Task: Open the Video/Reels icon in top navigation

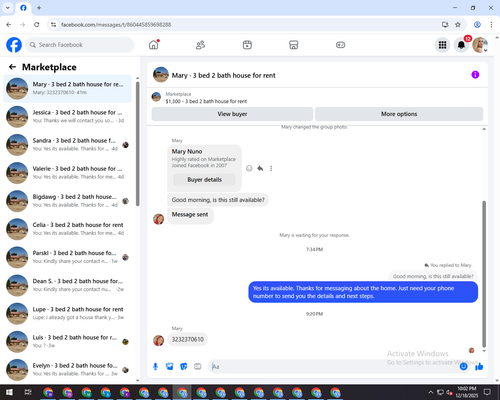Action: pos(247,45)
